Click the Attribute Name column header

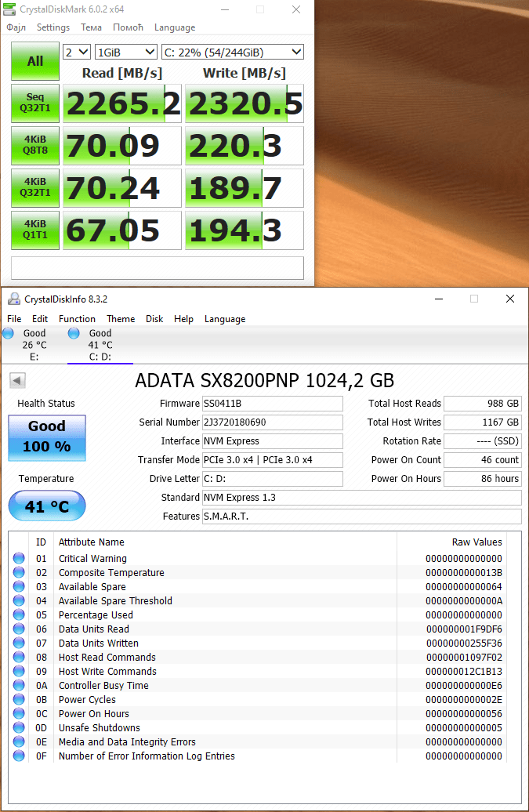coord(92,542)
